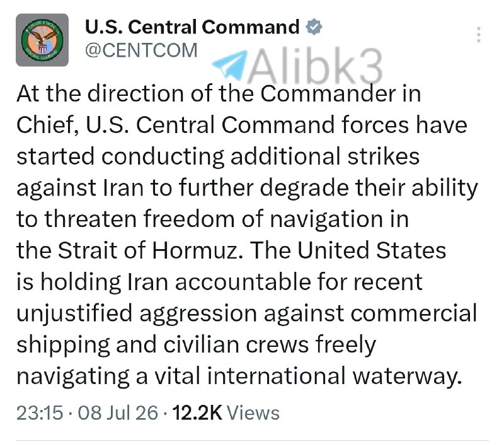
Task: Click the text additional strikes
Action: [325, 156]
